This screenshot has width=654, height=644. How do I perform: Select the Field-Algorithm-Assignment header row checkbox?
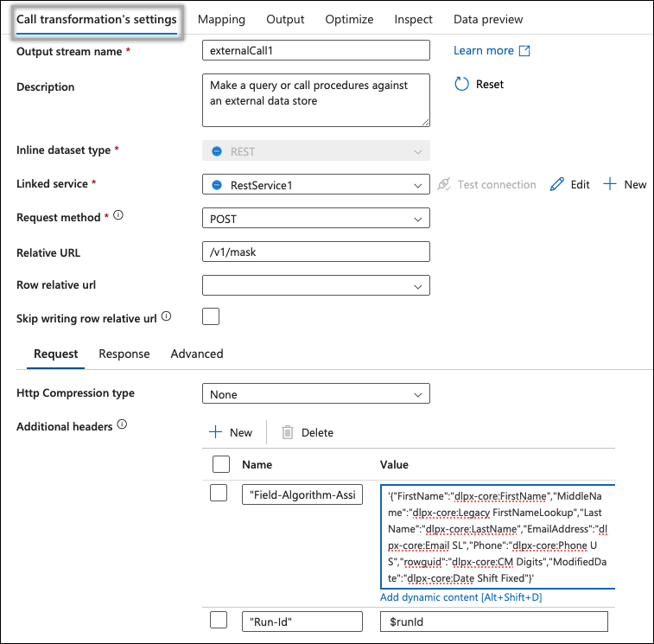(219, 494)
